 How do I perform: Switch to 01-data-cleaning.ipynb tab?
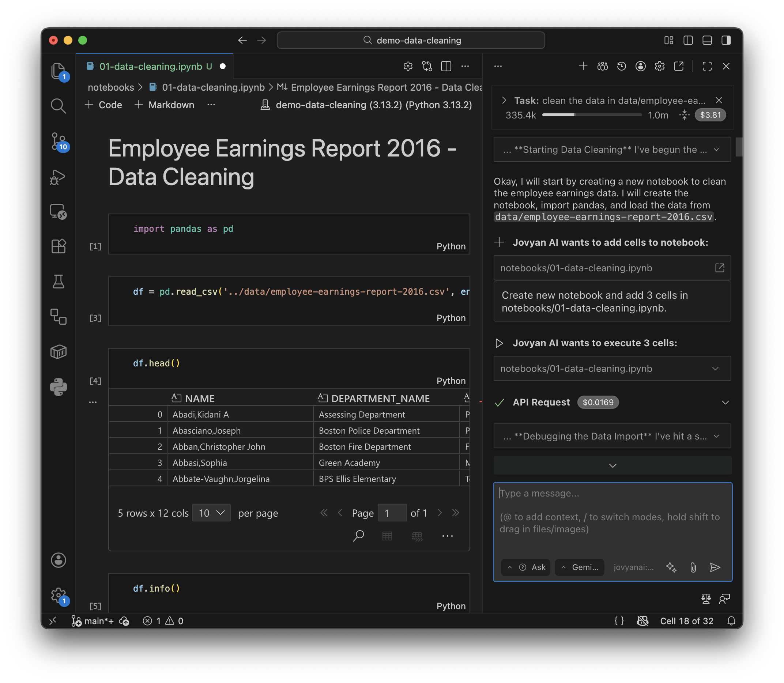[151, 66]
